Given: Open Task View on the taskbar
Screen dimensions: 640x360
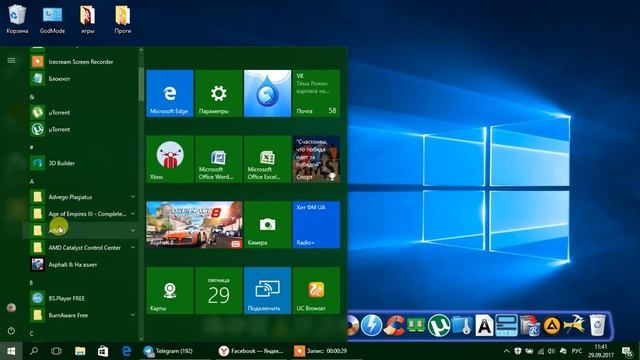Looking at the screenshot, I should point(57,351).
